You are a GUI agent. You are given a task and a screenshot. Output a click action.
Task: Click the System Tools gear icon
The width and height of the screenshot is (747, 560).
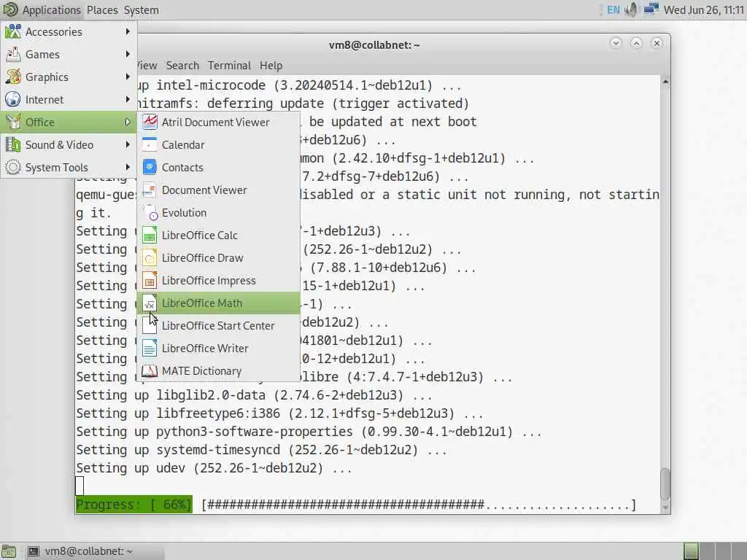pyautogui.click(x=13, y=167)
